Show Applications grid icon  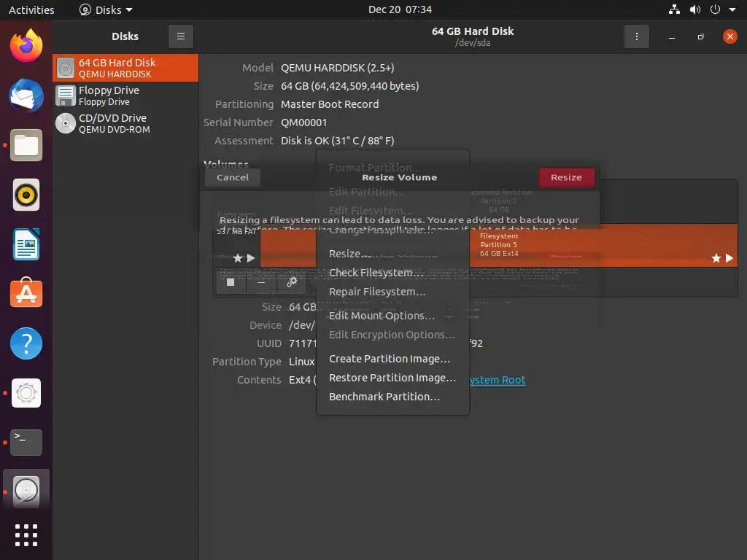(x=26, y=535)
